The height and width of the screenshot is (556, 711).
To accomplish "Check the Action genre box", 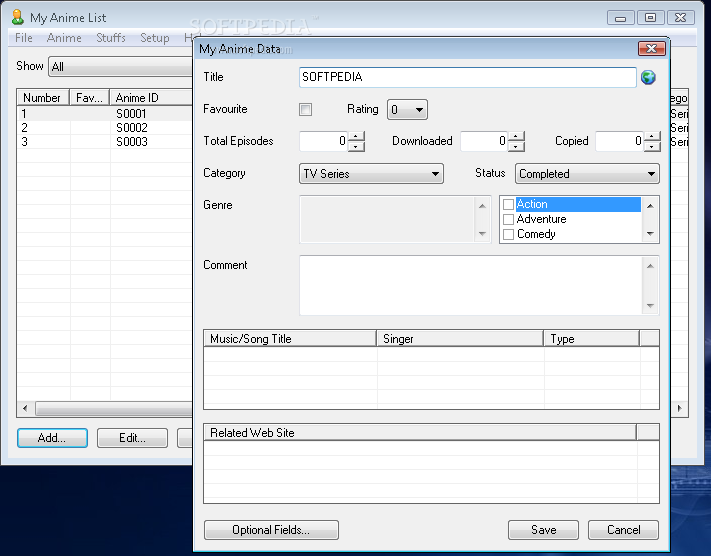I will pos(508,205).
